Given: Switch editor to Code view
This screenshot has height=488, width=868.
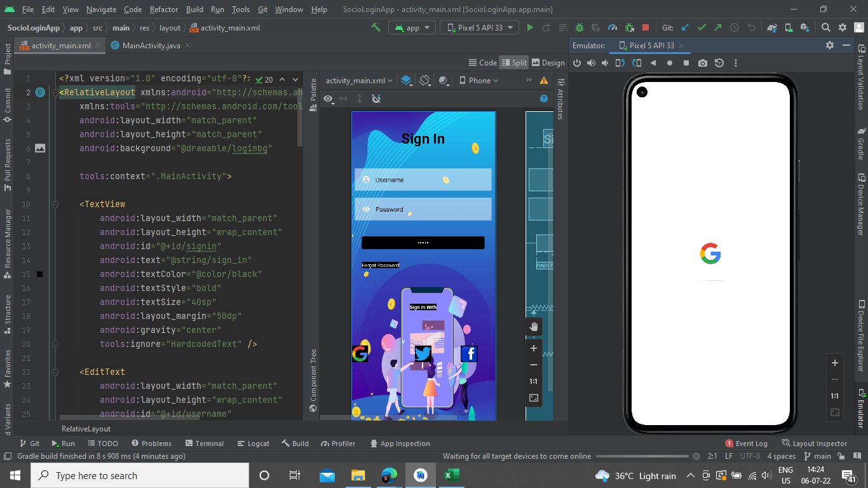Looking at the screenshot, I should click(x=483, y=62).
